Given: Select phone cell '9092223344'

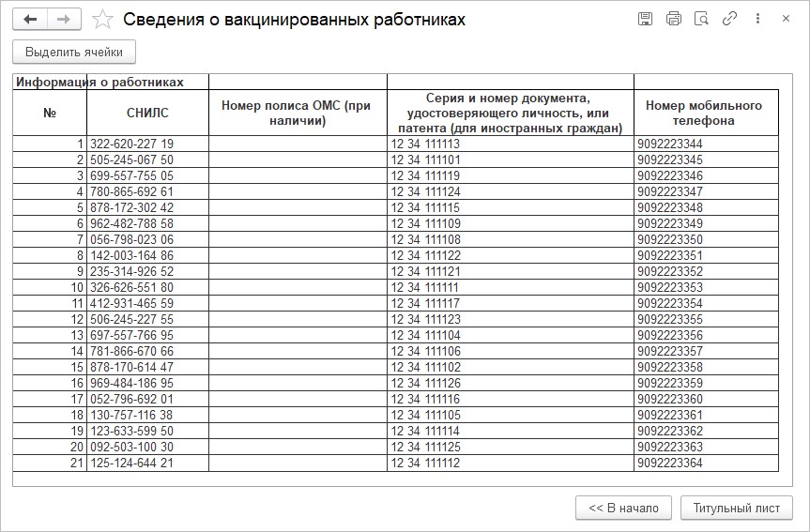Looking at the screenshot, I should click(706, 144).
